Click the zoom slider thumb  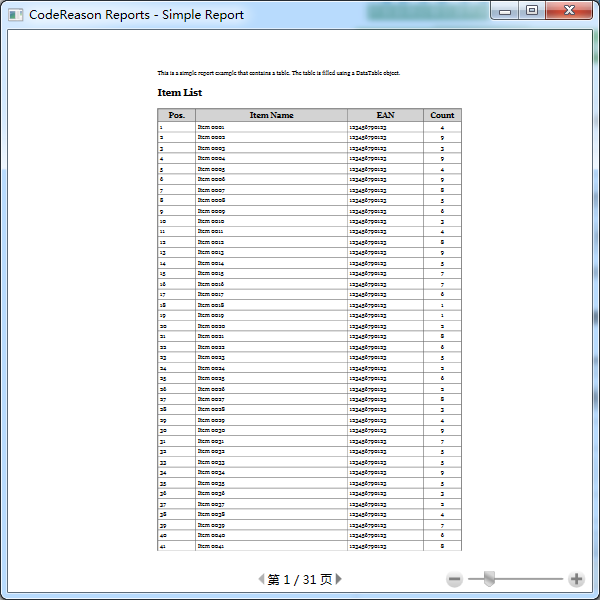pos(489,578)
